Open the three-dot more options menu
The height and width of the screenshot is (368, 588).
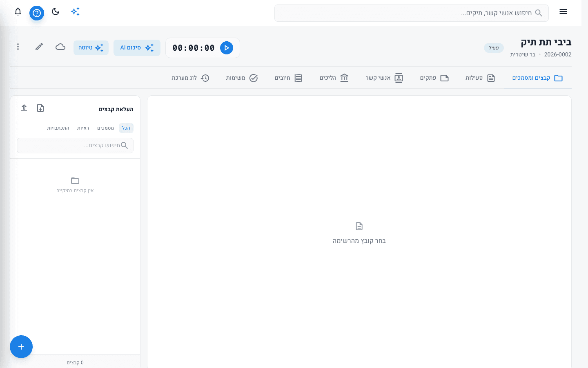coord(18,47)
